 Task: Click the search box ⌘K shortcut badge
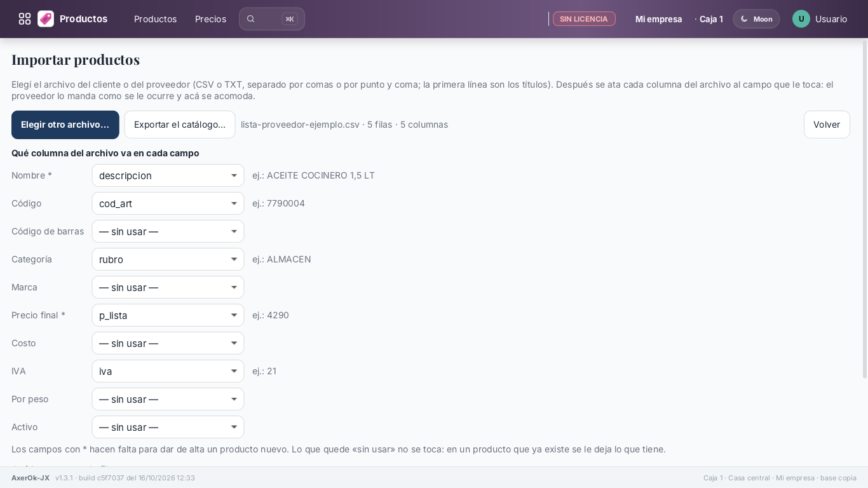(x=290, y=19)
